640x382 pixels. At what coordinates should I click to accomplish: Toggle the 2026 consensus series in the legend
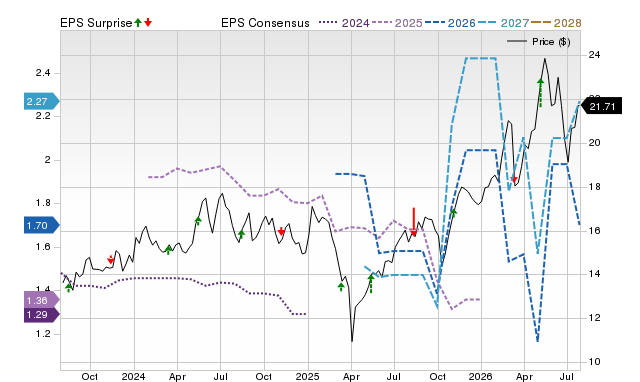pos(450,23)
